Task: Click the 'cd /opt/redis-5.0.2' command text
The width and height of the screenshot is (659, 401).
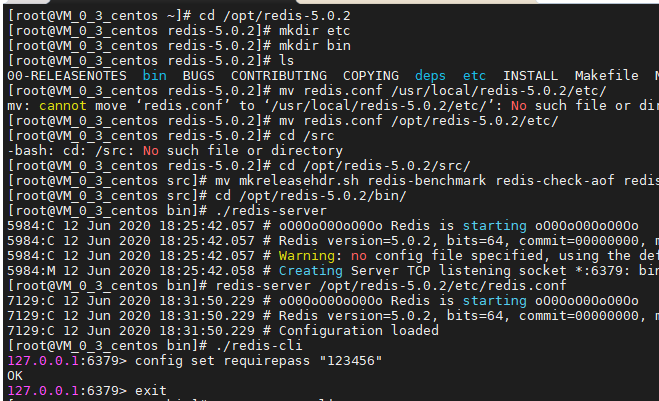Action: 274,16
